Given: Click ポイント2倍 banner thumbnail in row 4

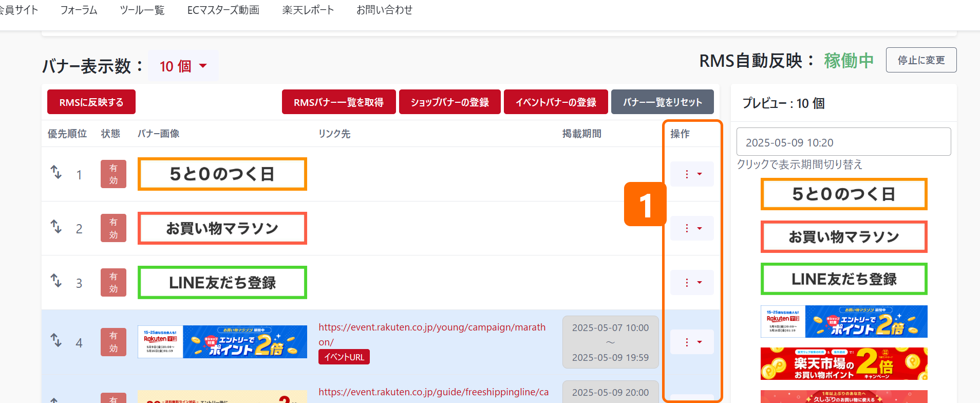Looking at the screenshot, I should pos(222,342).
